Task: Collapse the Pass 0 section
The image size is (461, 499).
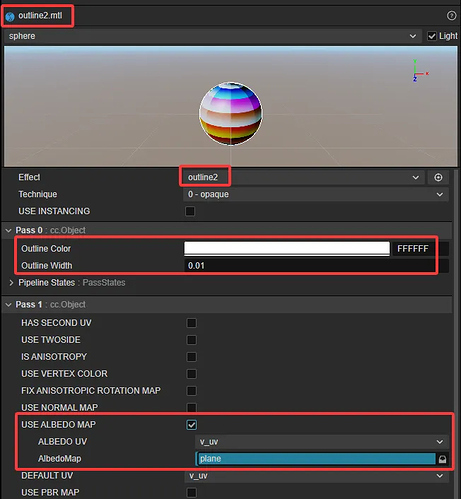Action: (x=9, y=230)
